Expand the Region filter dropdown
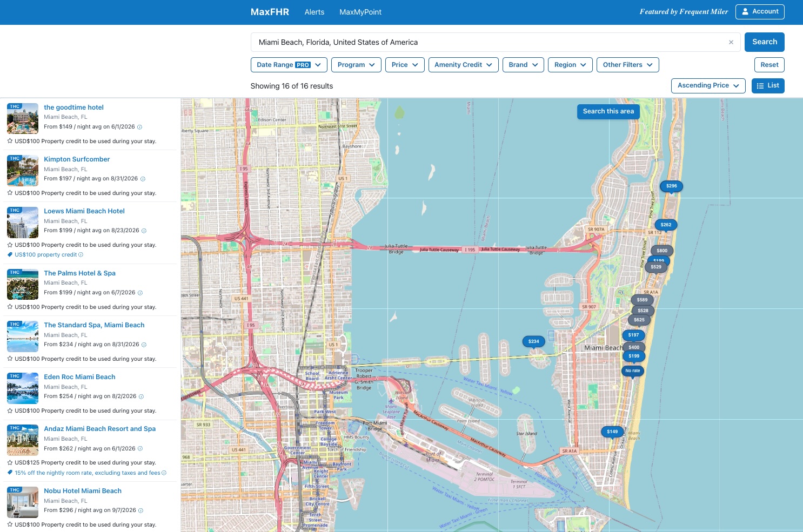Screen dimensions: 803x532 click(x=570, y=65)
